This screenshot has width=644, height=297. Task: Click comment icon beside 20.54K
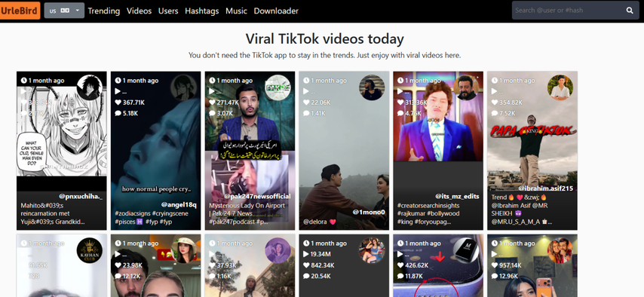[306, 276]
